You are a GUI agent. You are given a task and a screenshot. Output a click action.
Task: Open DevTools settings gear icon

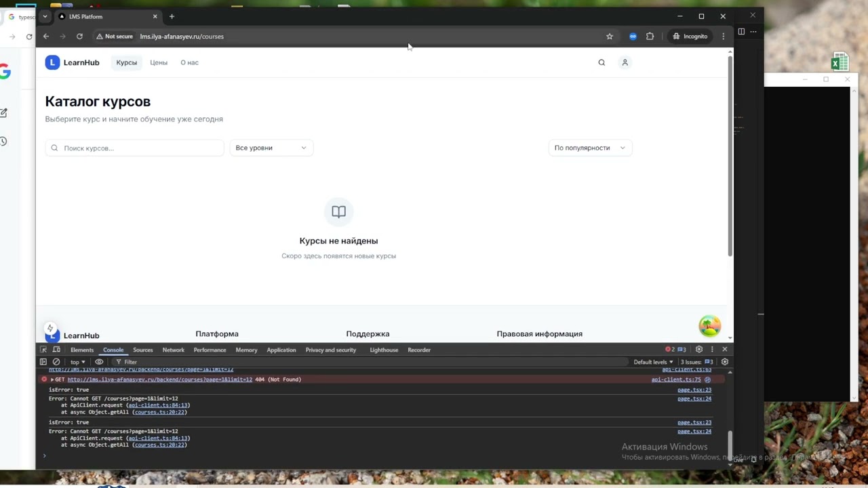pyautogui.click(x=699, y=350)
